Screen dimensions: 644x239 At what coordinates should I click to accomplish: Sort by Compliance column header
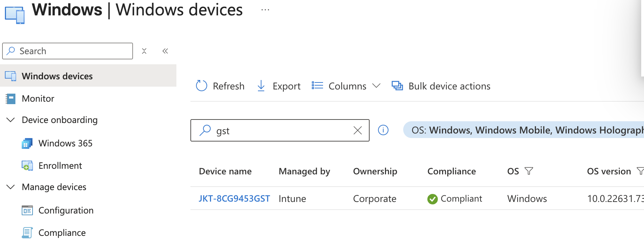451,171
